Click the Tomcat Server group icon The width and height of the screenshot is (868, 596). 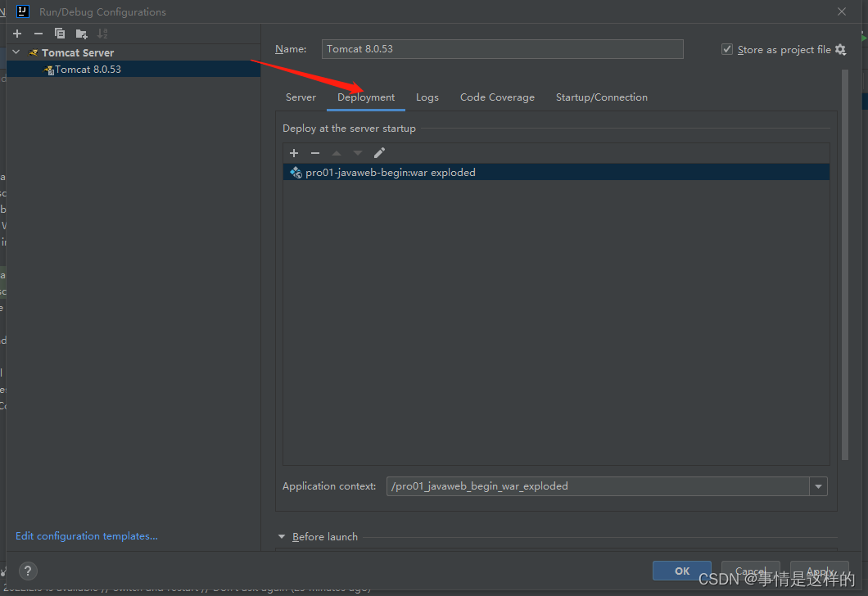tap(34, 52)
